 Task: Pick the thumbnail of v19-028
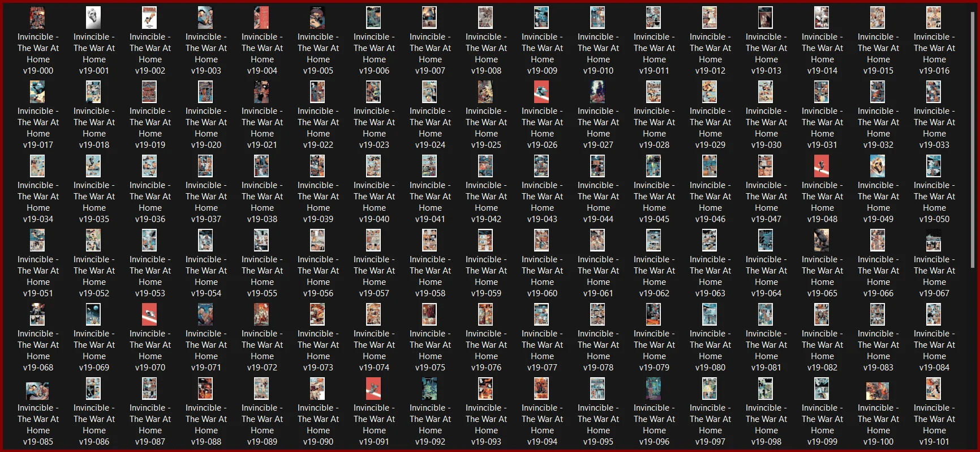[654, 92]
